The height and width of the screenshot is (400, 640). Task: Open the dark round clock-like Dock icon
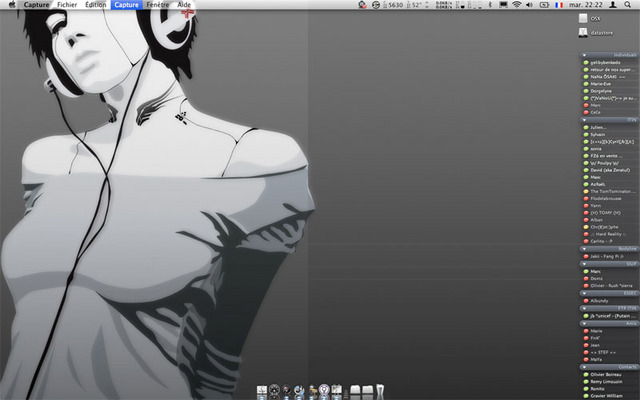274,390
